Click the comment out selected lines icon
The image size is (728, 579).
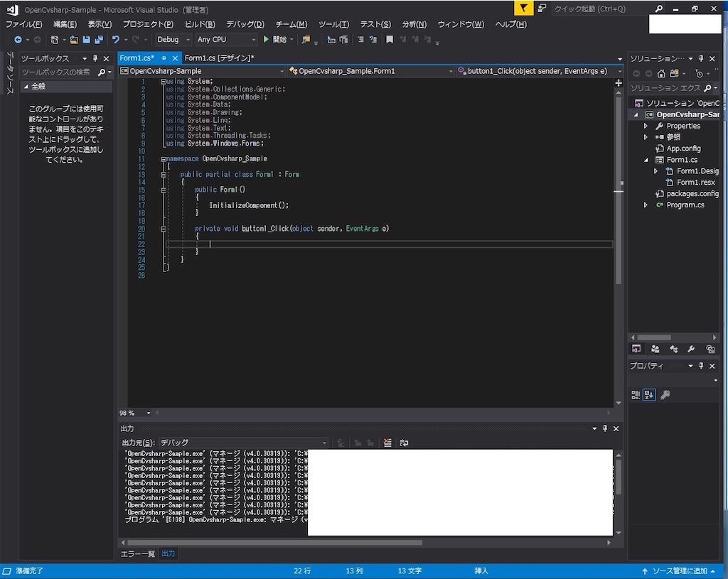(x=360, y=40)
